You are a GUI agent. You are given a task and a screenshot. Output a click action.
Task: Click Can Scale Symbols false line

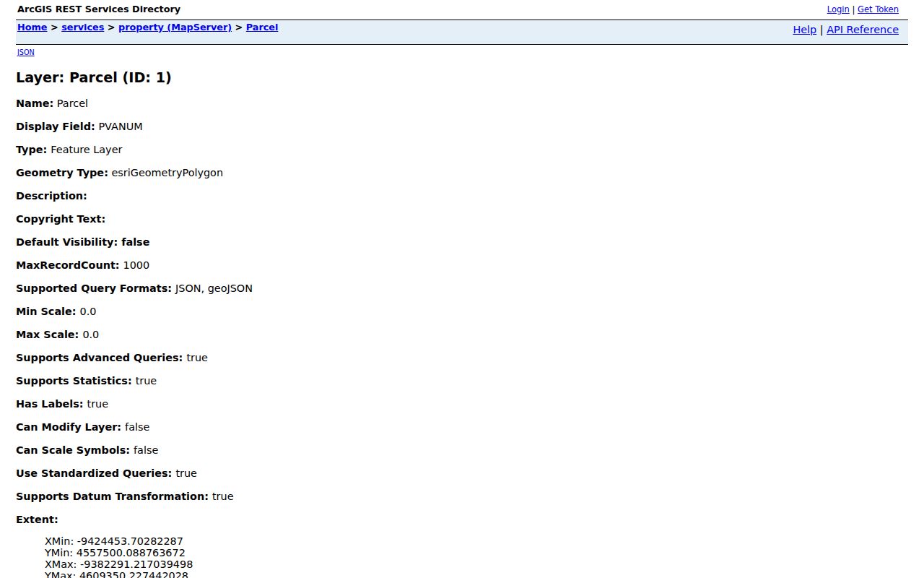[87, 450]
